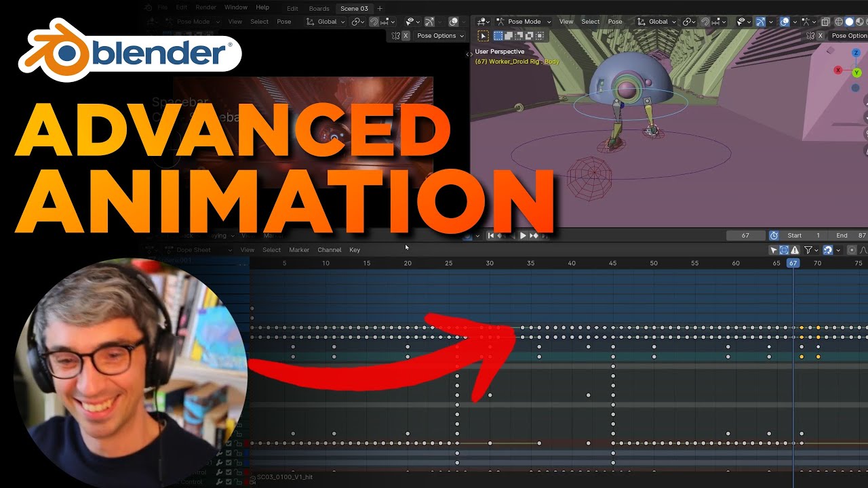Toggle the snap magnet in right viewport
The height and width of the screenshot is (488, 868).
[705, 22]
